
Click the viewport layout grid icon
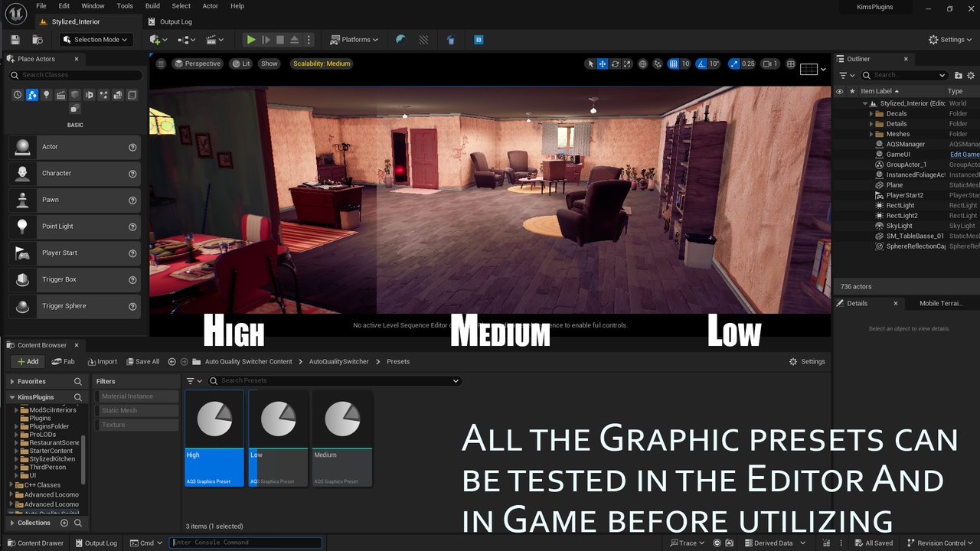791,64
